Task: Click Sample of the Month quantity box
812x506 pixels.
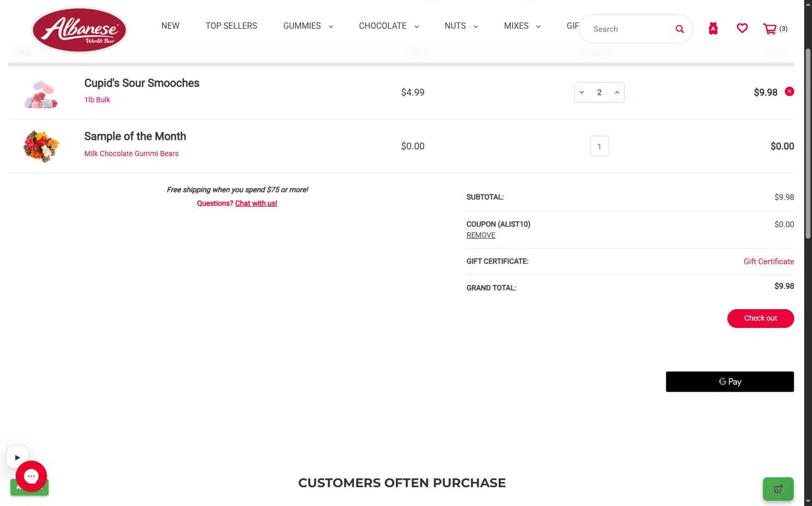Action: (599, 146)
